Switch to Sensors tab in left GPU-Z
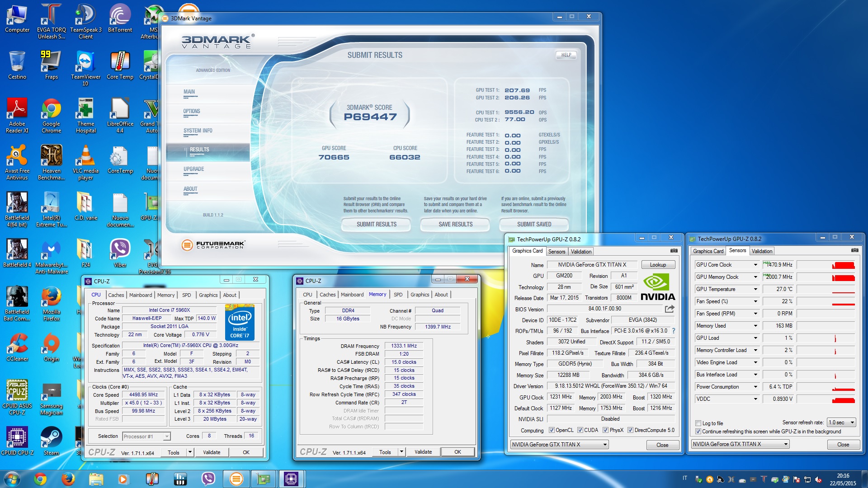The width and height of the screenshot is (868, 488). click(557, 252)
